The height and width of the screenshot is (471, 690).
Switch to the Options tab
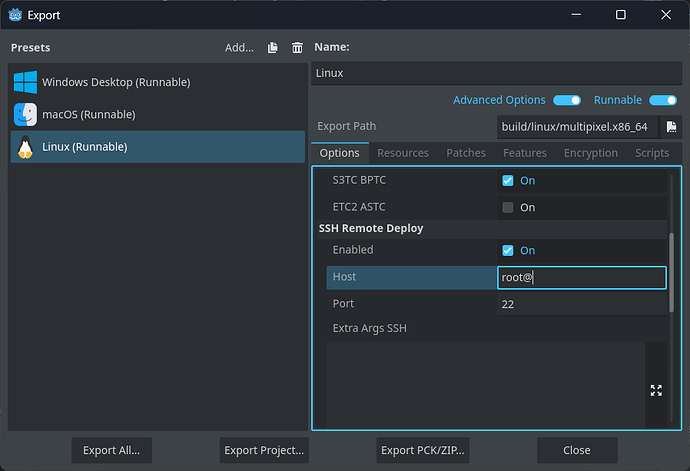pos(339,153)
